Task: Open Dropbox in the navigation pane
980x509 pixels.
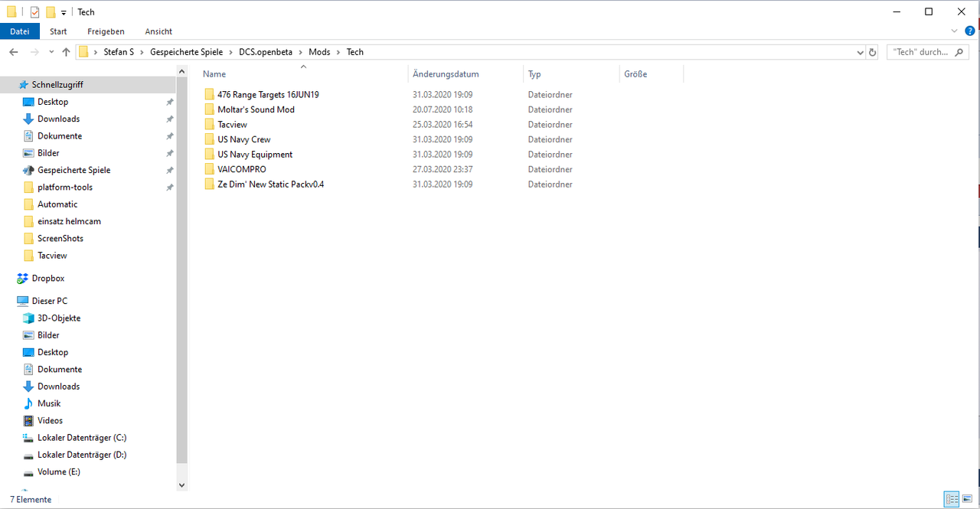Action: [47, 279]
